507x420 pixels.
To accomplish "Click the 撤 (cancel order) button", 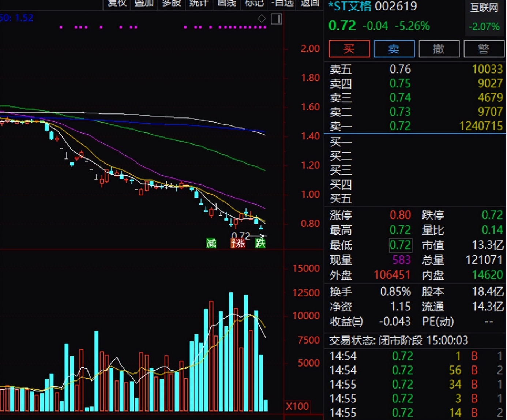I will pyautogui.click(x=439, y=49).
